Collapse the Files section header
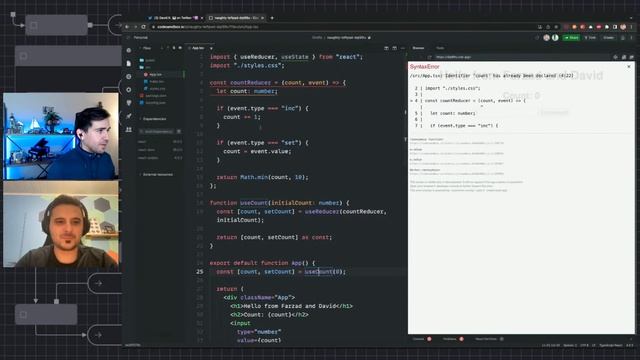Image resolution: width=640 pixels, height=360 pixels. pos(146,48)
